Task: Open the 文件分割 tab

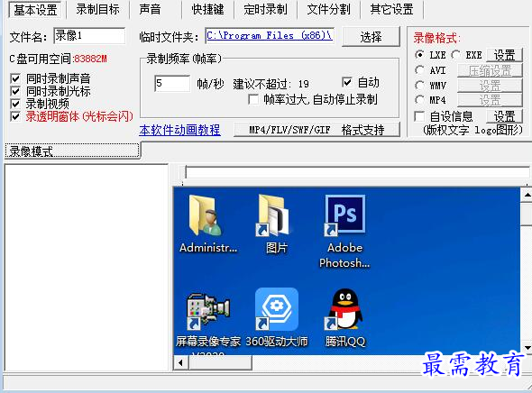Action: tap(328, 10)
